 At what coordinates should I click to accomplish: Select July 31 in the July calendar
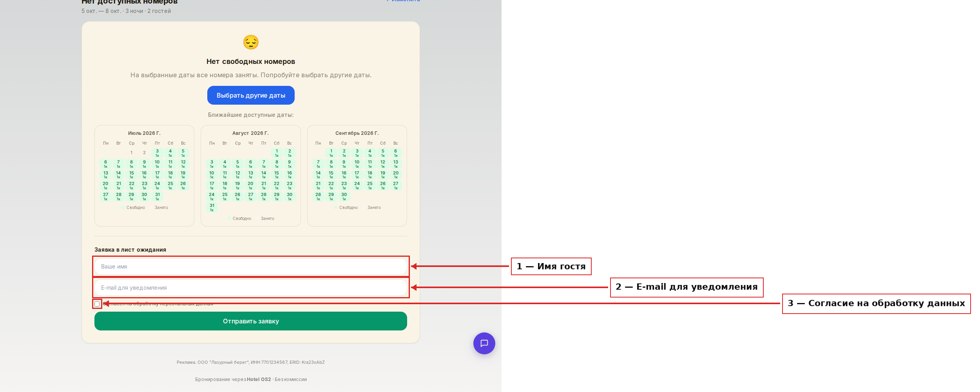(157, 196)
